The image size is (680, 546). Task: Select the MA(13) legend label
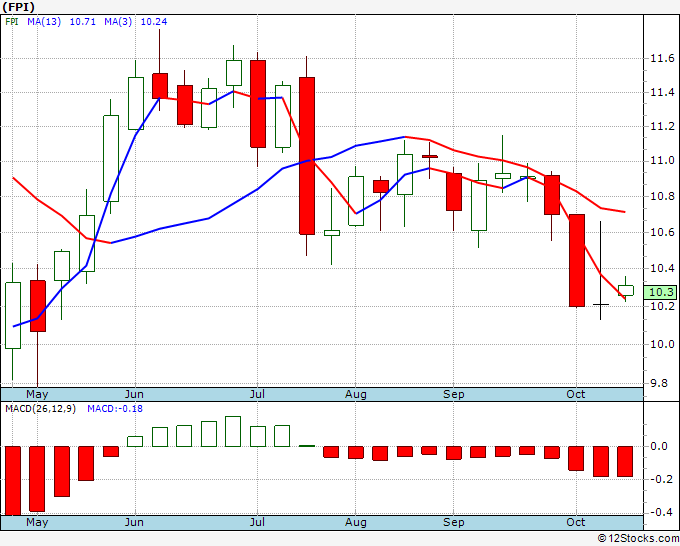tap(44, 22)
